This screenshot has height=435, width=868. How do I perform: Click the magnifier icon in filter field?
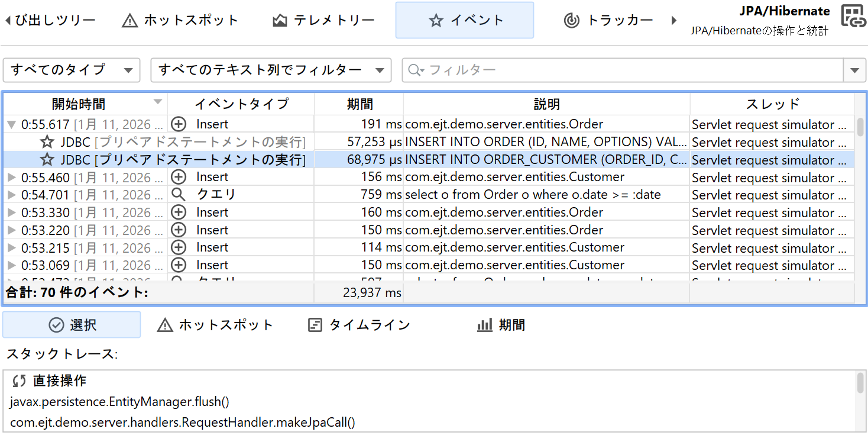(x=415, y=70)
